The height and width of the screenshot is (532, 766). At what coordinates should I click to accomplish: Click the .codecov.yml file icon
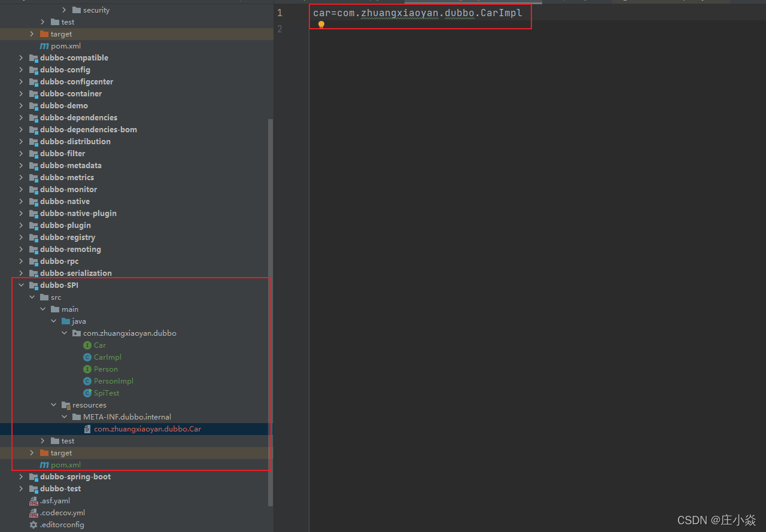pyautogui.click(x=34, y=513)
